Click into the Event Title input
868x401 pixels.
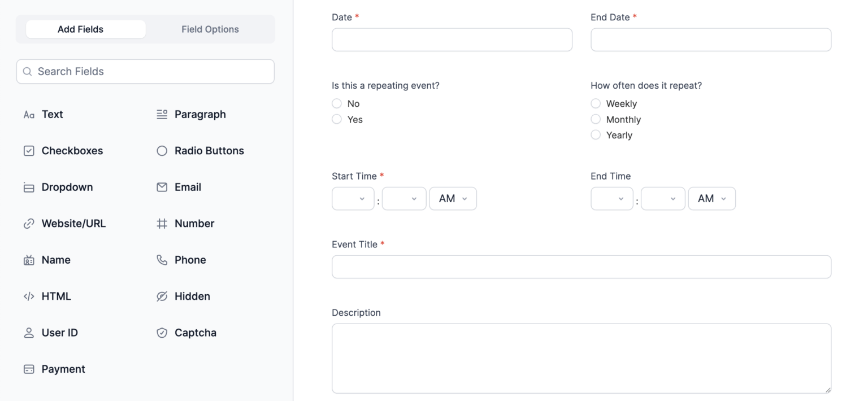[x=581, y=267]
